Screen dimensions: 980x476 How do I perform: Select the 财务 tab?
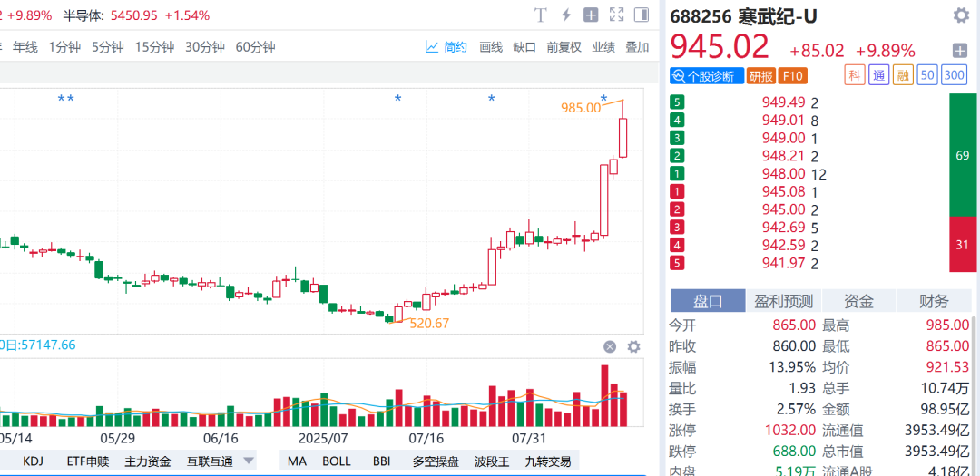click(934, 301)
